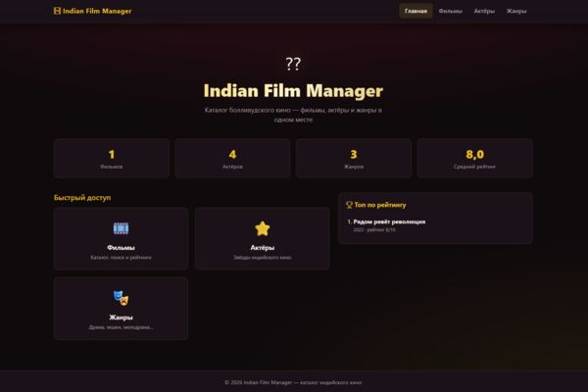Click the 2022 рейтинг 8/10 detail line
The image size is (588, 392).
click(x=374, y=229)
